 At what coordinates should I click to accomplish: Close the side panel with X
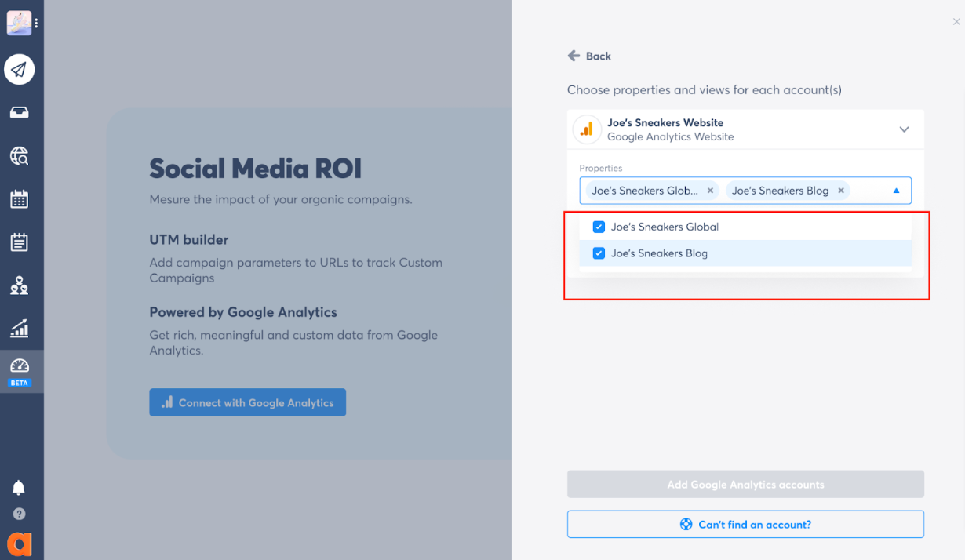coord(956,22)
